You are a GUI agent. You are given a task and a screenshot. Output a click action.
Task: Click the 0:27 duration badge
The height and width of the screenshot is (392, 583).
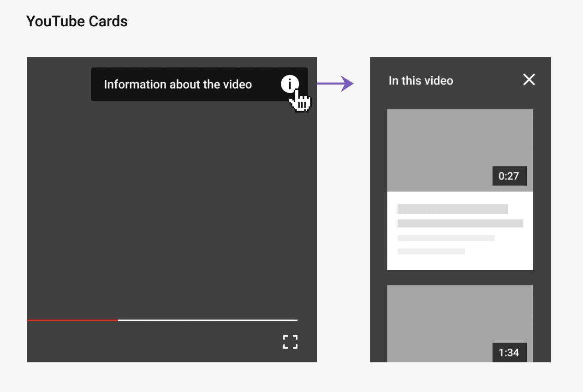click(509, 176)
